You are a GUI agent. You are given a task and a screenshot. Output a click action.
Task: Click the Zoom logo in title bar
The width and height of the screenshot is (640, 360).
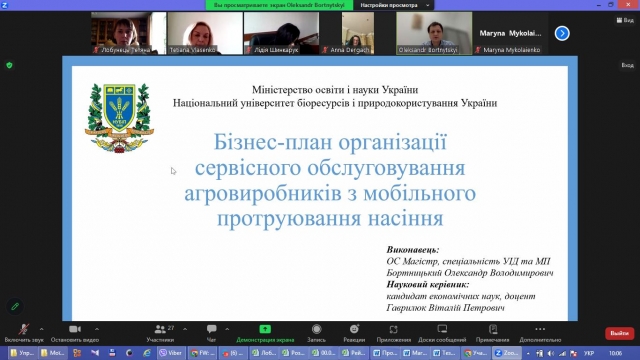(5, 5)
